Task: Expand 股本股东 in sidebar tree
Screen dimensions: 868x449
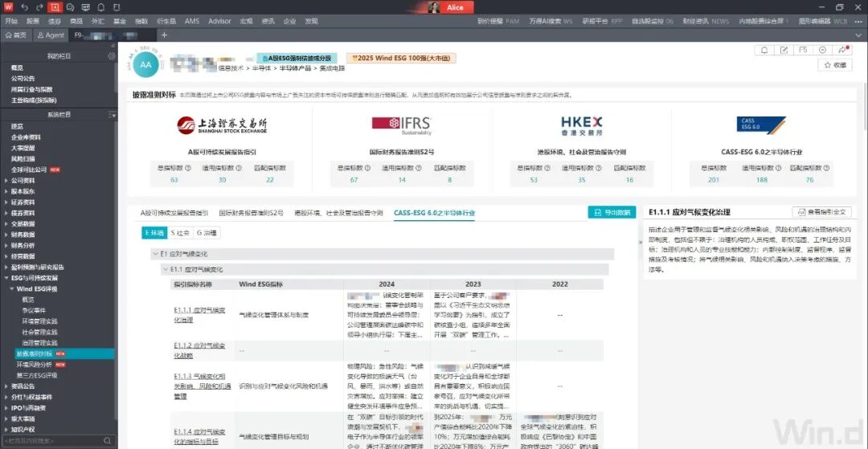Action: click(6, 191)
